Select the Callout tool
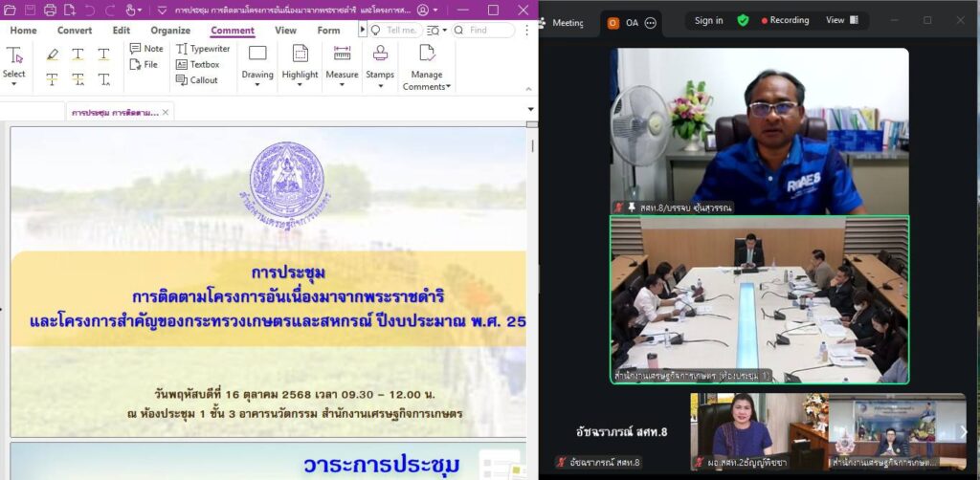This screenshot has height=480, width=980. [x=197, y=80]
